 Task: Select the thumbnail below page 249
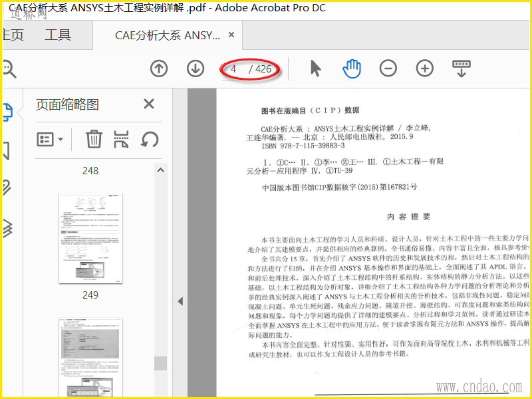click(90, 357)
